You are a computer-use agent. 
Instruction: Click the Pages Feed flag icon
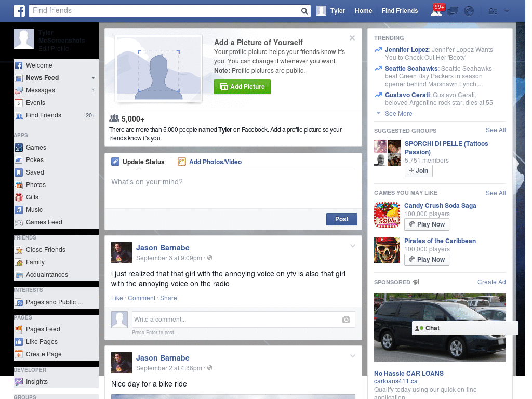tap(19, 329)
